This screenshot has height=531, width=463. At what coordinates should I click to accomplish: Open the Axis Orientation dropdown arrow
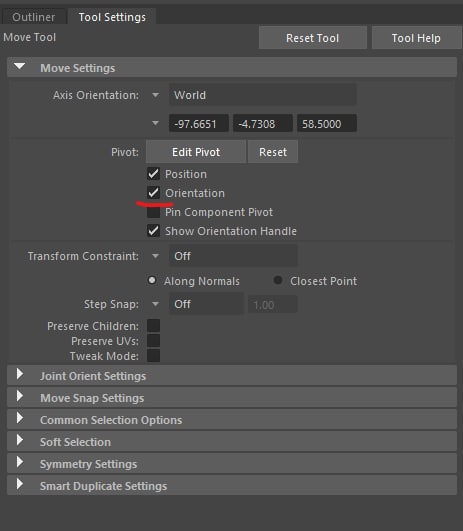[x=155, y=95]
